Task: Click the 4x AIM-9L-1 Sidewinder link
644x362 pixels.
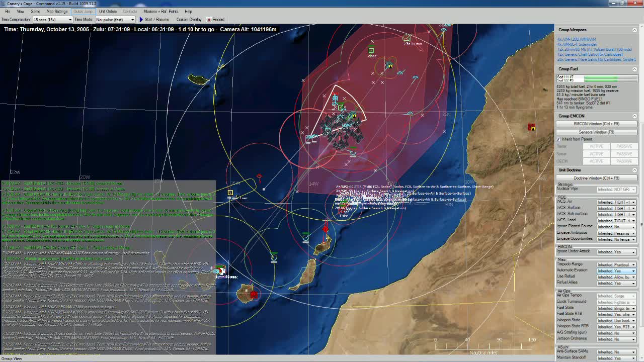Action: point(577,44)
